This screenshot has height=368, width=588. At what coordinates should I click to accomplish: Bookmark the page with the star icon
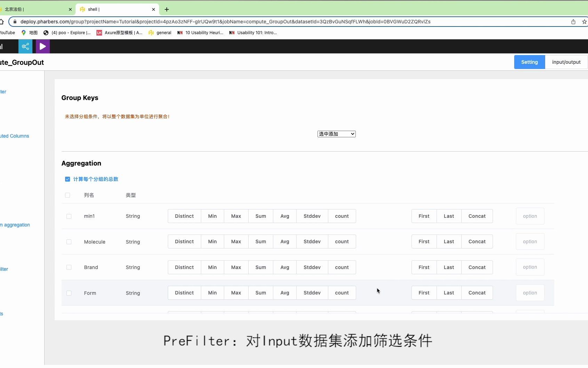(585, 22)
